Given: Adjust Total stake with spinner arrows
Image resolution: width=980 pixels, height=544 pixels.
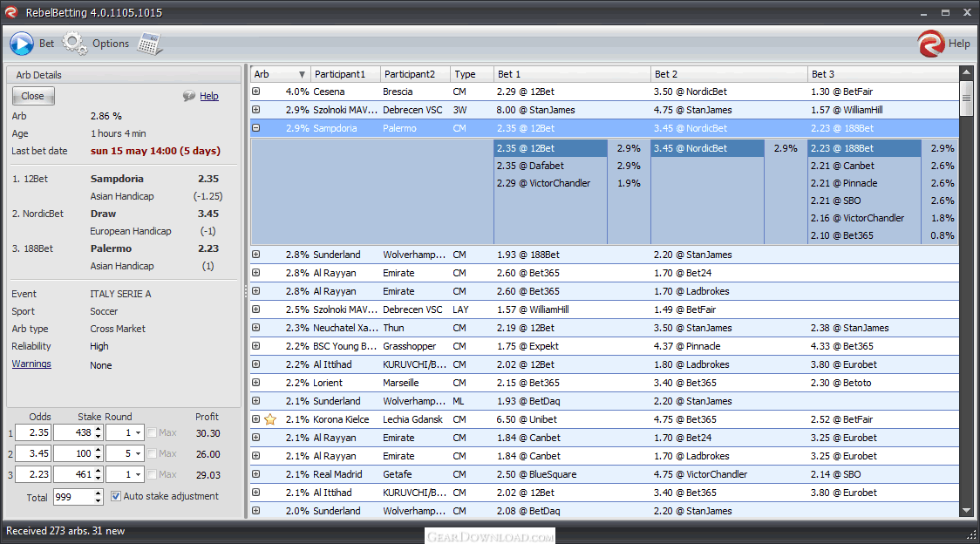Looking at the screenshot, I should (99, 497).
